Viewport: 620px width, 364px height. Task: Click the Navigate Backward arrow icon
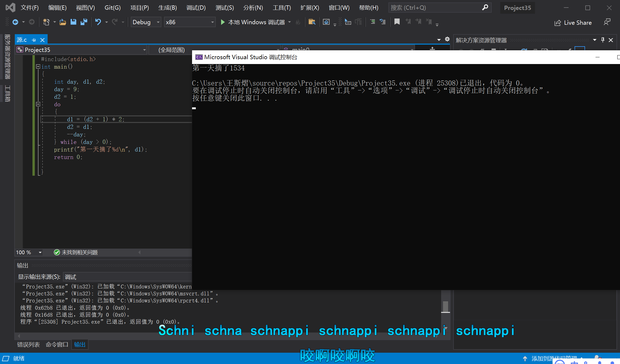15,22
